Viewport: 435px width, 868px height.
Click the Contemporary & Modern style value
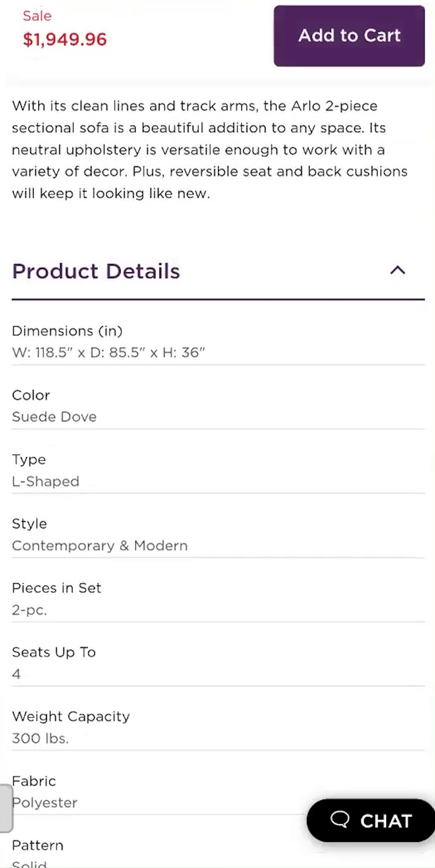(100, 546)
